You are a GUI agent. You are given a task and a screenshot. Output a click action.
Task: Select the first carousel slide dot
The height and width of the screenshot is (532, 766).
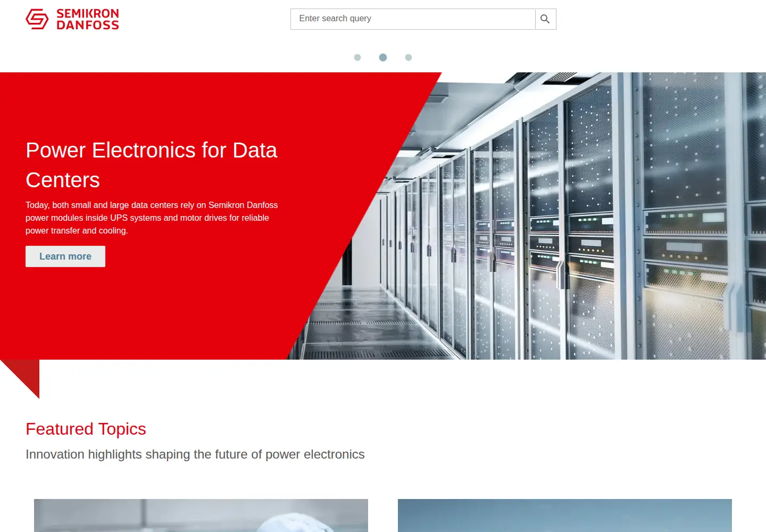357,57
